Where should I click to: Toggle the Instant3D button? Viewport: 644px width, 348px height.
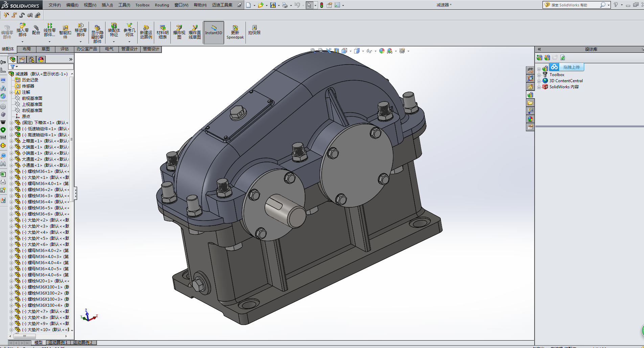point(213,32)
